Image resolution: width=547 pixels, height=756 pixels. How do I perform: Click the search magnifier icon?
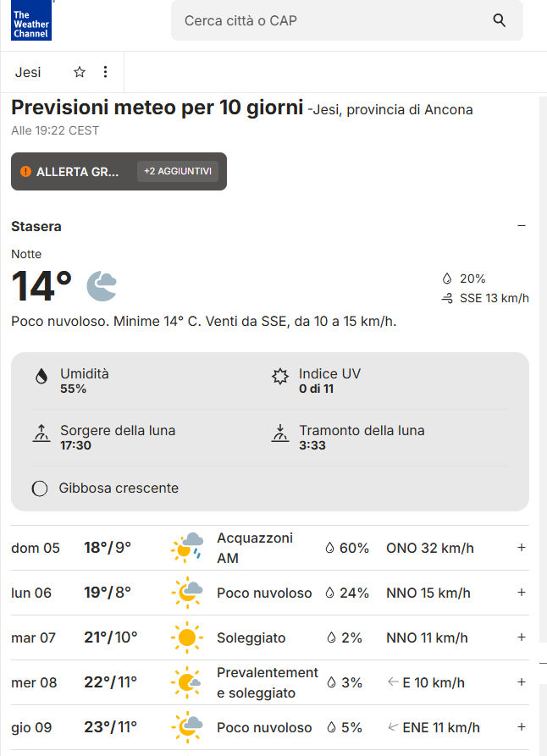point(500,20)
